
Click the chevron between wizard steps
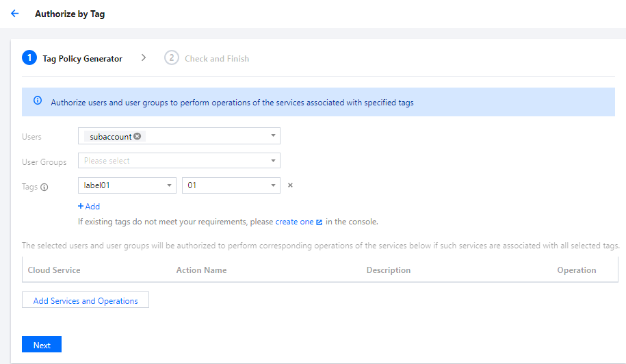pos(144,58)
